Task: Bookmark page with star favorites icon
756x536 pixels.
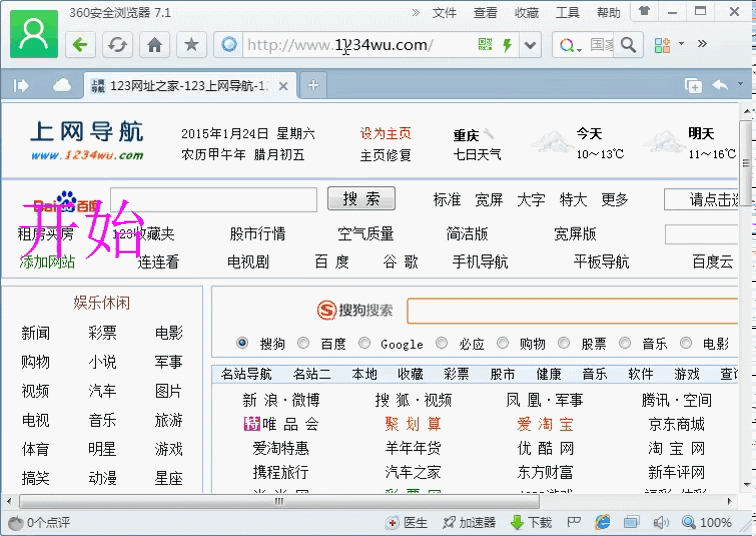Action: coord(191,45)
